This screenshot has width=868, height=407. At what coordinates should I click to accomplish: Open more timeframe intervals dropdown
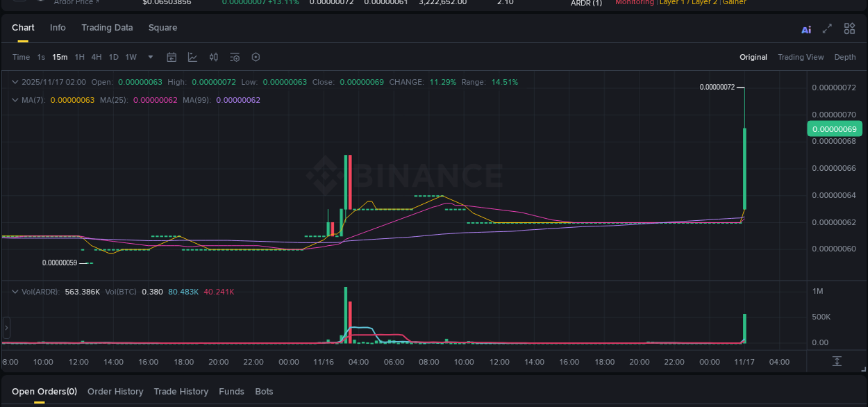click(150, 57)
